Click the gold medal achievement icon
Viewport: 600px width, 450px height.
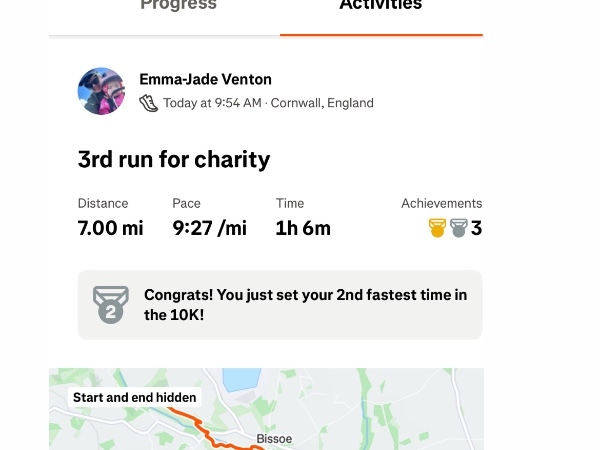click(437, 228)
